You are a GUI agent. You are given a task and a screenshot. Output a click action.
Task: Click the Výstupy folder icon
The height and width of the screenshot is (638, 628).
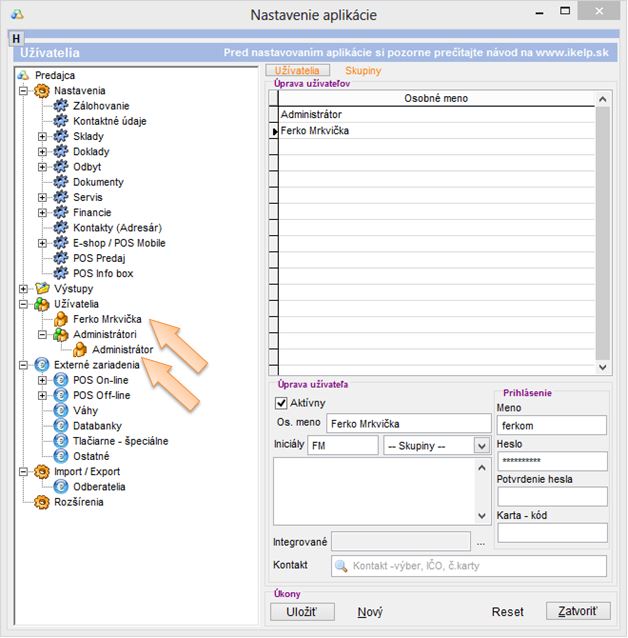(x=42, y=288)
